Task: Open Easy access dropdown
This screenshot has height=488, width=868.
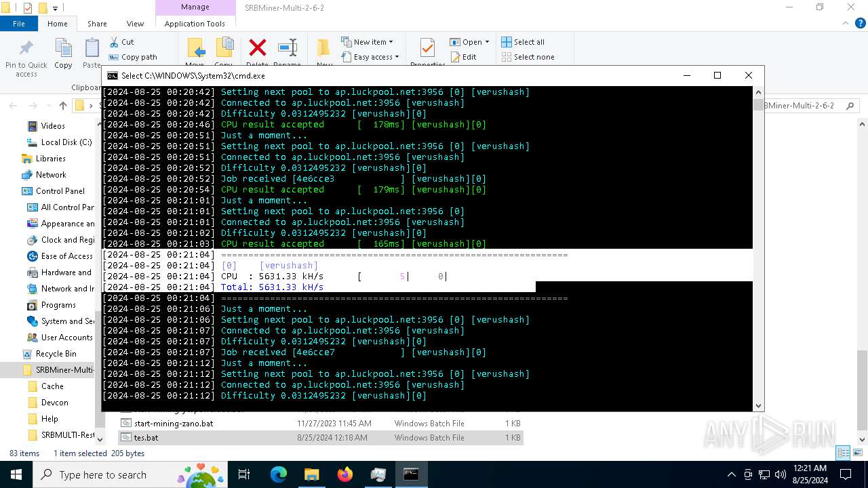Action: [370, 57]
